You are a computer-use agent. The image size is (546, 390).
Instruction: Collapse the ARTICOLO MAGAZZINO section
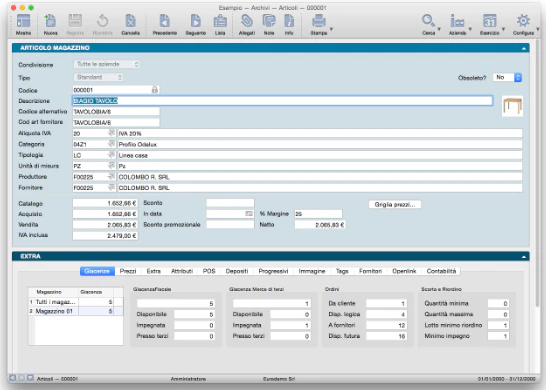coord(523,48)
